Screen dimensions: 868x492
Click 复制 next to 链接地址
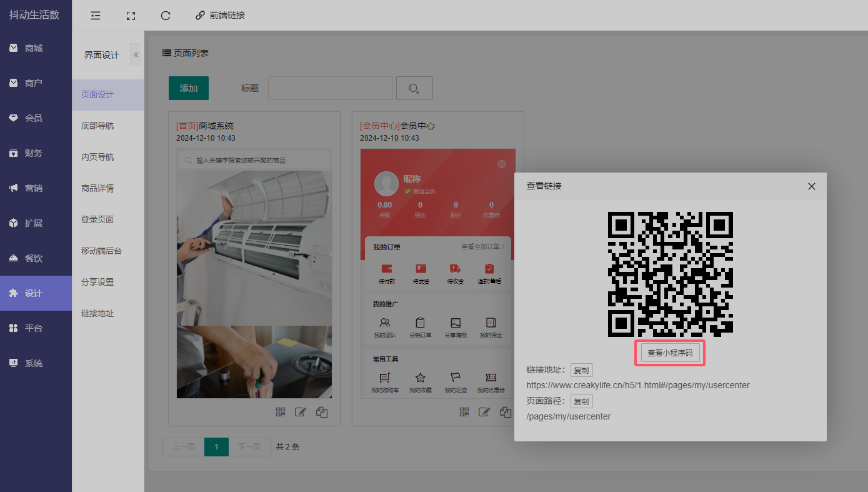tap(581, 370)
